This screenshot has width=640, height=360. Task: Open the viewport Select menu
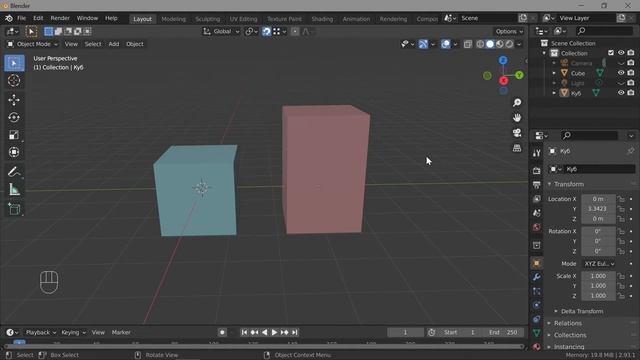[x=93, y=44]
